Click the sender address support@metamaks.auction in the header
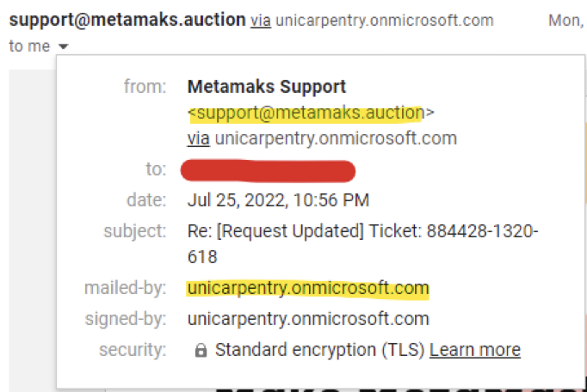Screen dimensions: 587x392 pos(127,20)
